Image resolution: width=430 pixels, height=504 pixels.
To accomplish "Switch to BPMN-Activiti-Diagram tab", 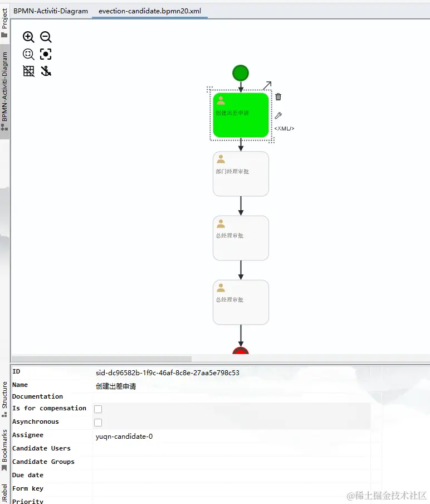I will 51,11.
